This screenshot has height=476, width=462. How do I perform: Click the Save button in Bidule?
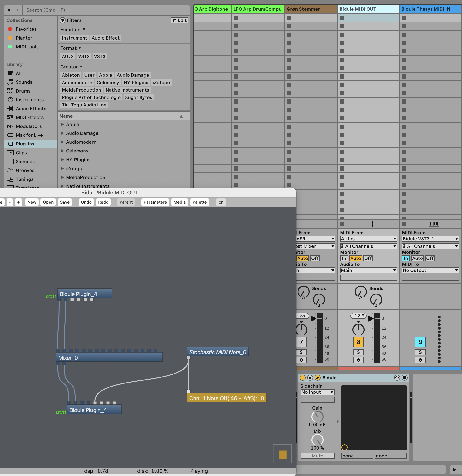click(65, 202)
